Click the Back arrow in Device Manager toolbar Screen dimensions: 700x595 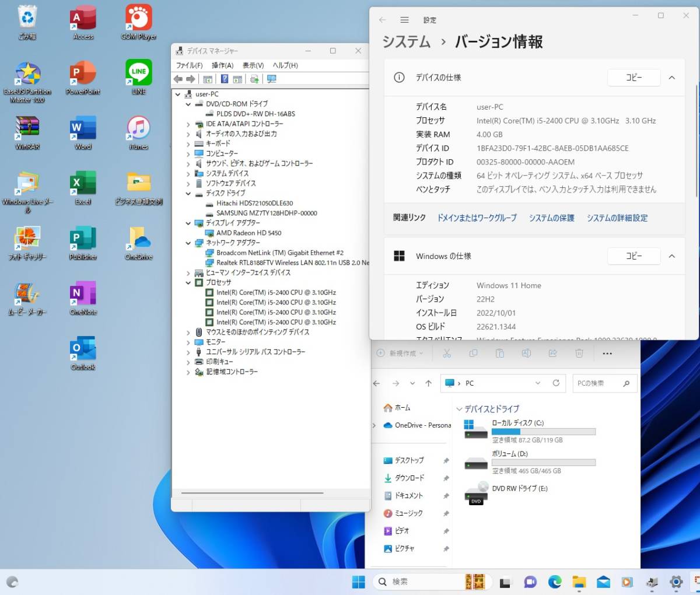[x=178, y=79]
